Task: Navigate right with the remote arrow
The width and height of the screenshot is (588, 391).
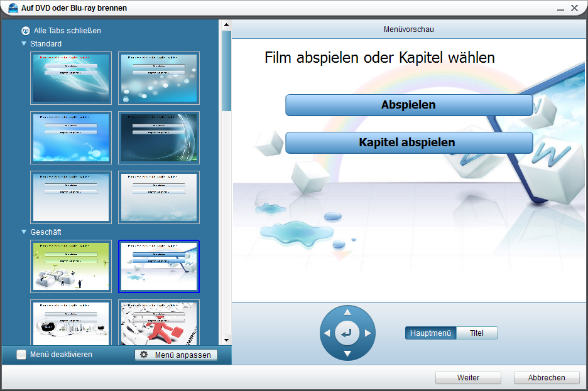Action: [368, 333]
